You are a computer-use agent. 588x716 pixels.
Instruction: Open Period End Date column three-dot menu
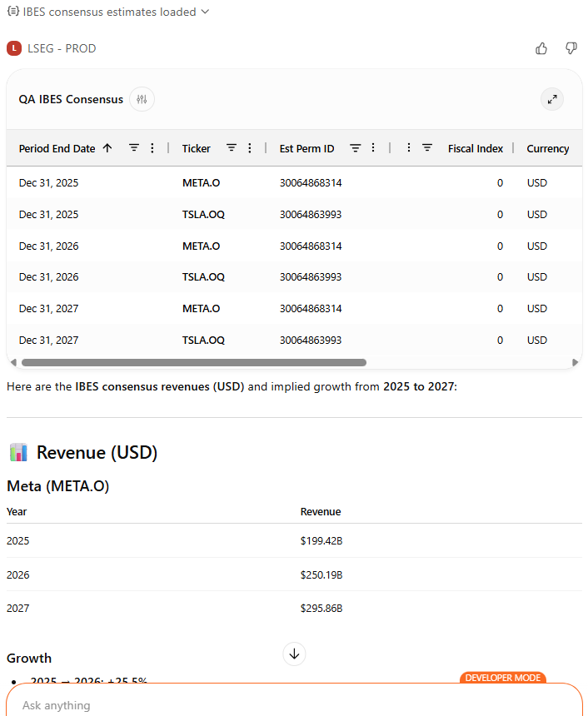(x=152, y=148)
